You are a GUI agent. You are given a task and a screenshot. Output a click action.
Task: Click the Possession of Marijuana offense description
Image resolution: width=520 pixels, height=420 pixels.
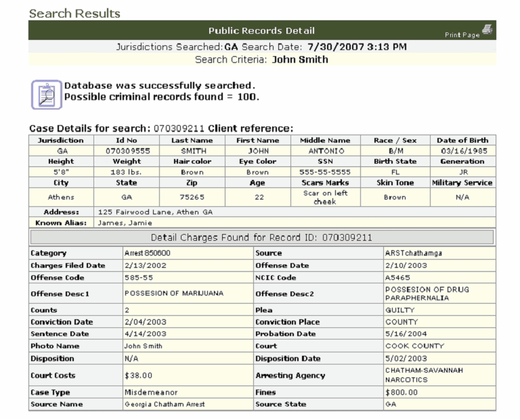[173, 294]
